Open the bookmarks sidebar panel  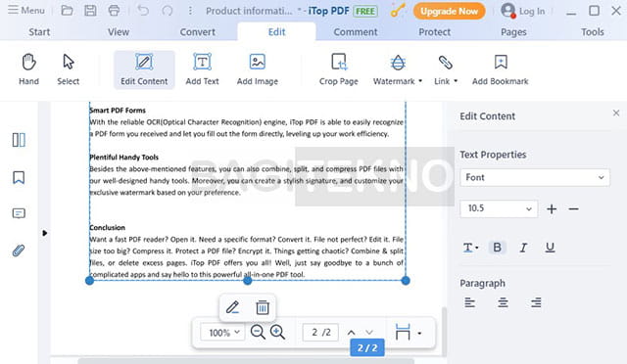(19, 177)
